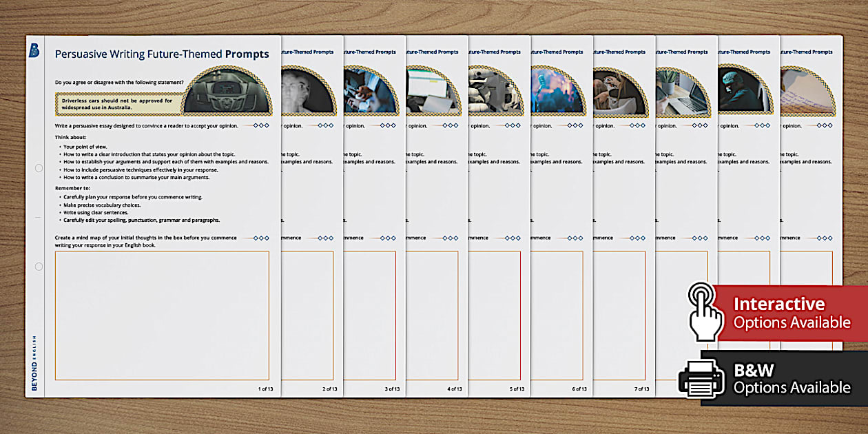Open the B&W Options Available banner
868x434 pixels.
(x=791, y=378)
